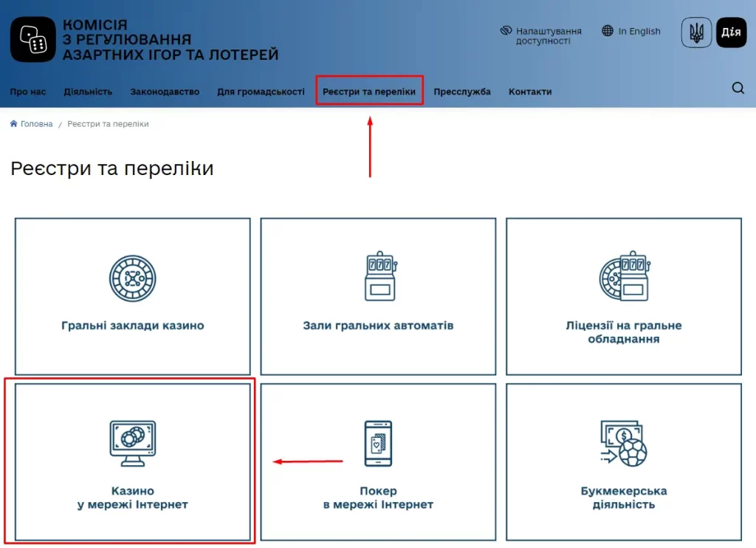
Task: Click the smartphone poker cards icon
Action: coord(378,443)
